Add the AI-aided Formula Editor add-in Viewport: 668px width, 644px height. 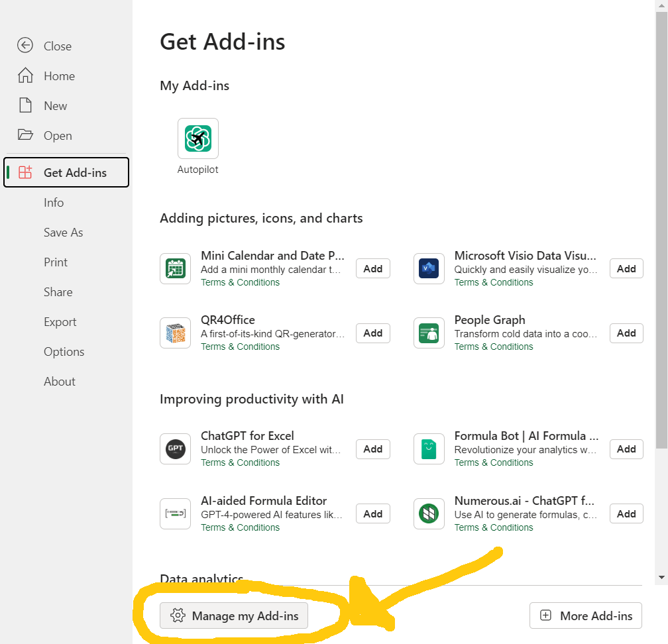(372, 513)
